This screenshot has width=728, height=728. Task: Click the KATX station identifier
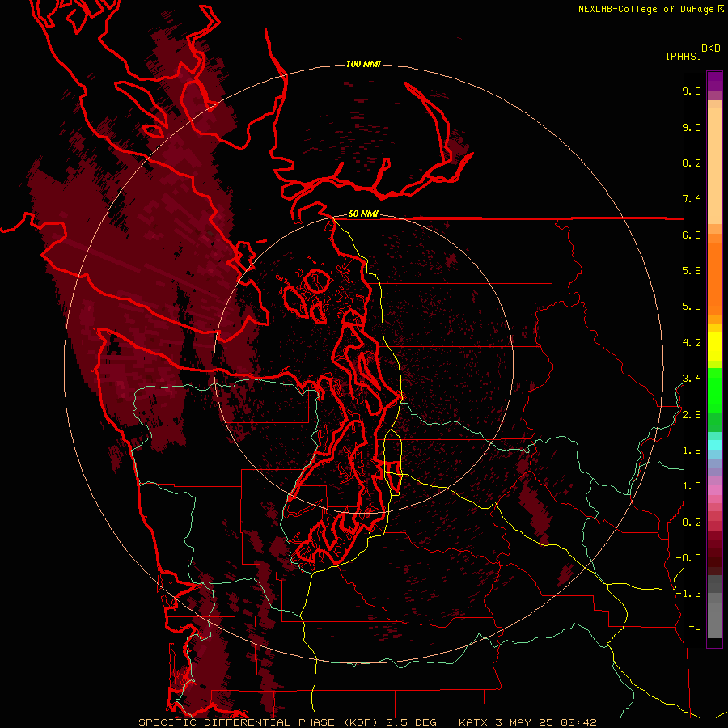474,722
